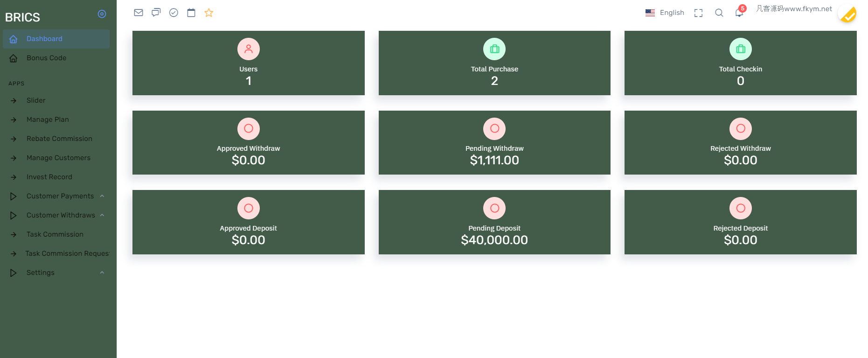Open the Manage Plan page
This screenshot has width=868, height=358.
click(48, 119)
